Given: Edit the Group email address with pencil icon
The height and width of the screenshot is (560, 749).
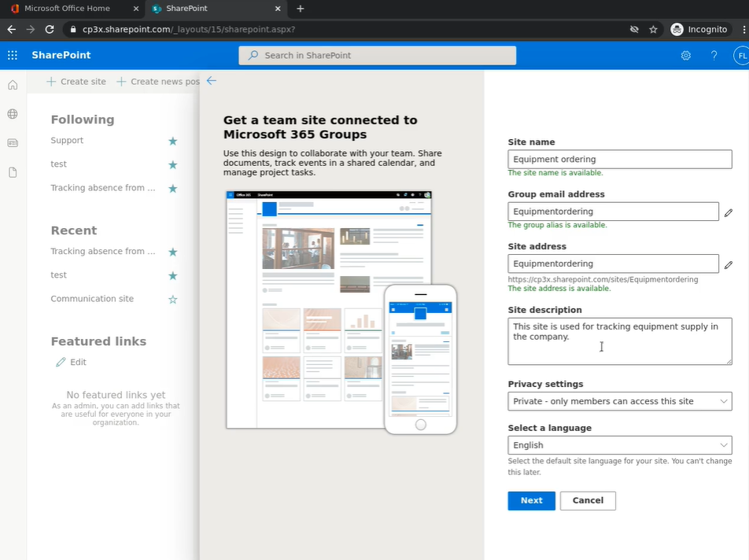Looking at the screenshot, I should 728,212.
